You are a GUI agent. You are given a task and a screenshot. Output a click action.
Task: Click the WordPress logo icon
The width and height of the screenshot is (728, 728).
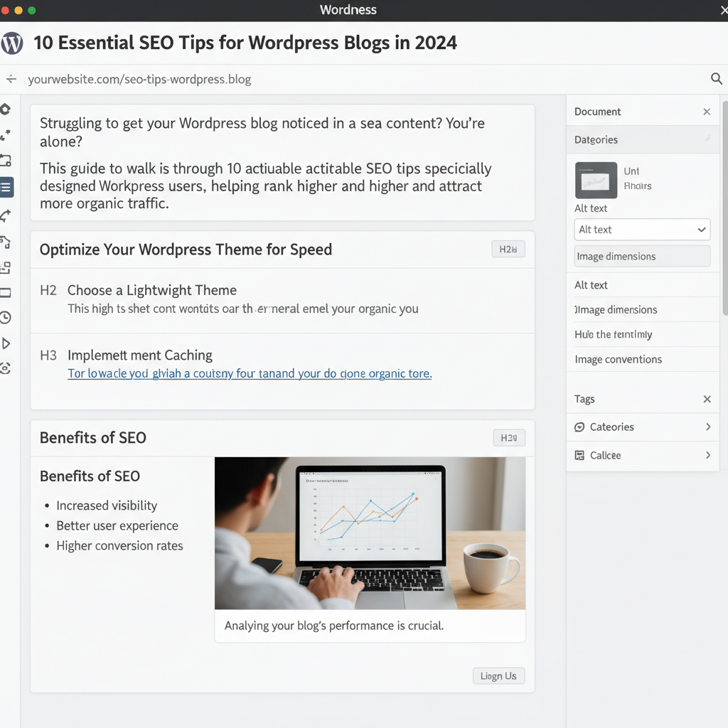12,43
